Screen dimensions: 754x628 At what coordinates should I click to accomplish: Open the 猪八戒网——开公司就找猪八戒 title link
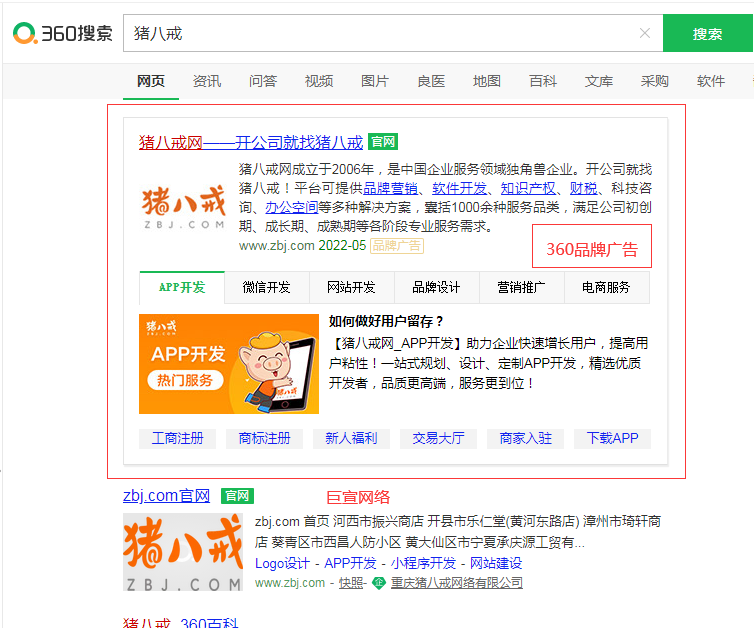pos(251,142)
